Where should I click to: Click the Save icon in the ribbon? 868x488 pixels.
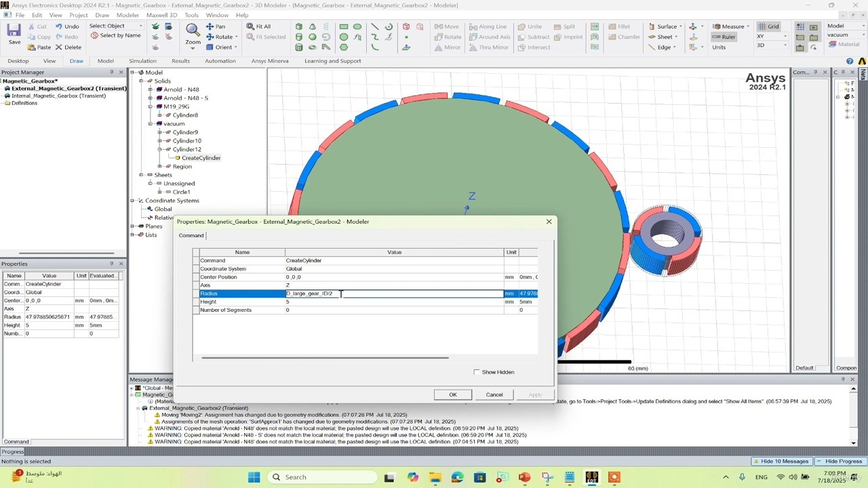(14, 35)
